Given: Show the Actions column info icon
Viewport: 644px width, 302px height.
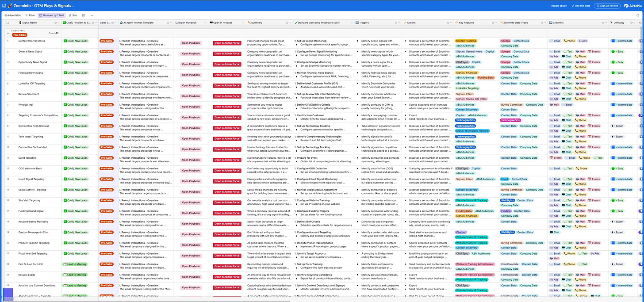Looking at the screenshot, I should click(x=448, y=23).
